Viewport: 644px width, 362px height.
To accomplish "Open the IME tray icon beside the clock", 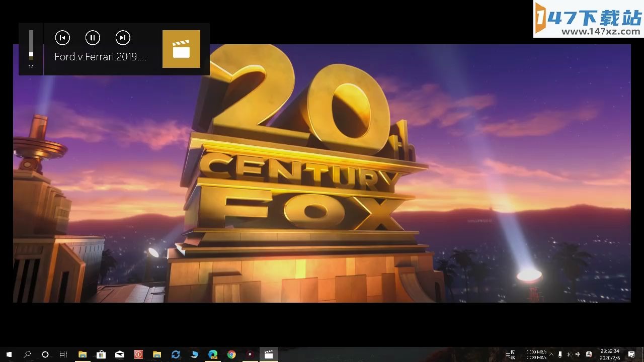I will coord(589,354).
